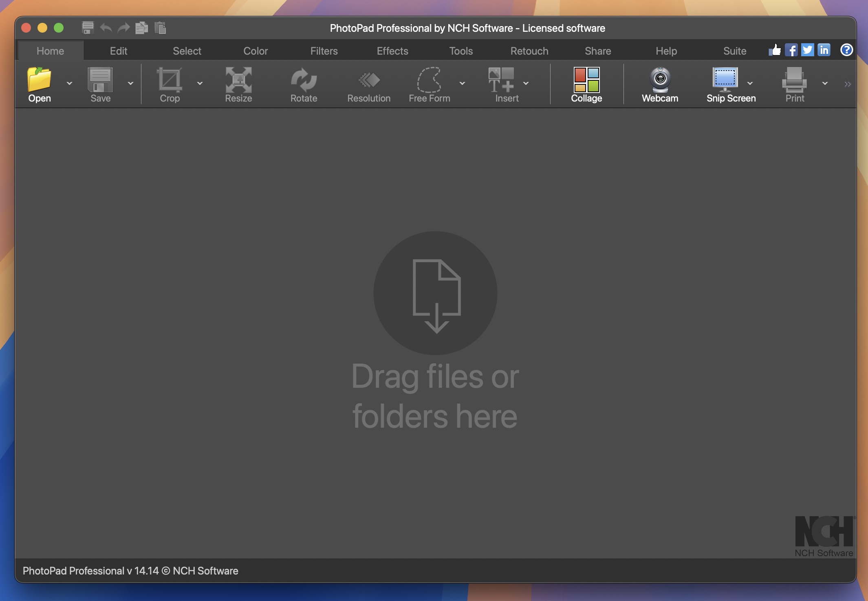Image resolution: width=868 pixels, height=601 pixels.
Task: Switch to the Retouch tab
Action: 529,51
